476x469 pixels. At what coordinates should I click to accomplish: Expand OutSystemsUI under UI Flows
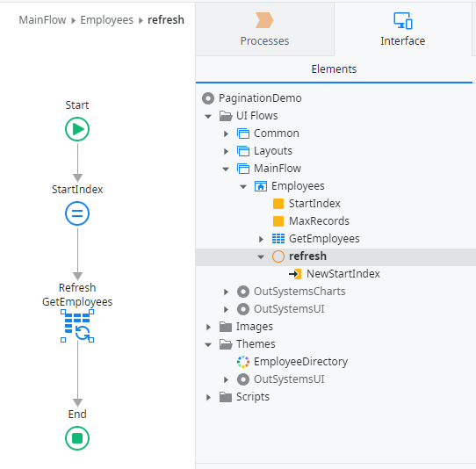[226, 309]
